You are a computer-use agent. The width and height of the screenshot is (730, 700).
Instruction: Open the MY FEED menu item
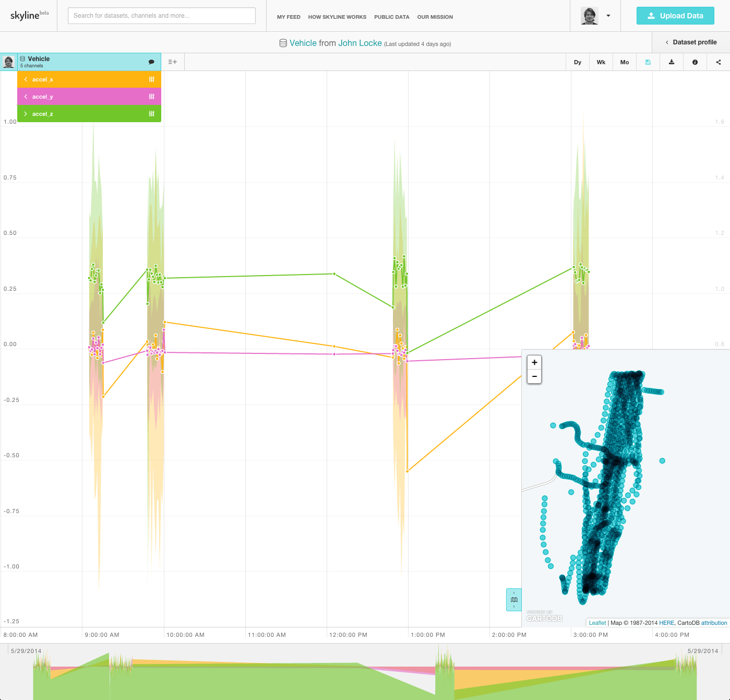(x=289, y=17)
